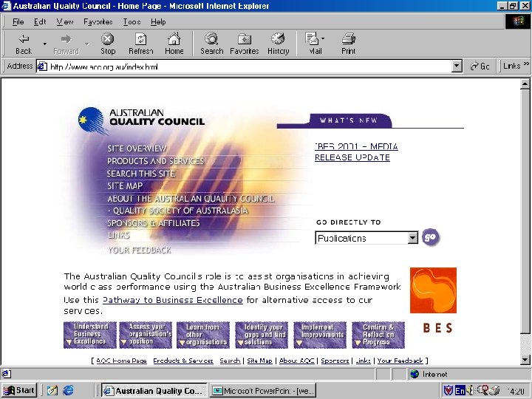This screenshot has height=399, width=532.
Task: Click the antivirus shield tray icon
Action: tap(449, 391)
